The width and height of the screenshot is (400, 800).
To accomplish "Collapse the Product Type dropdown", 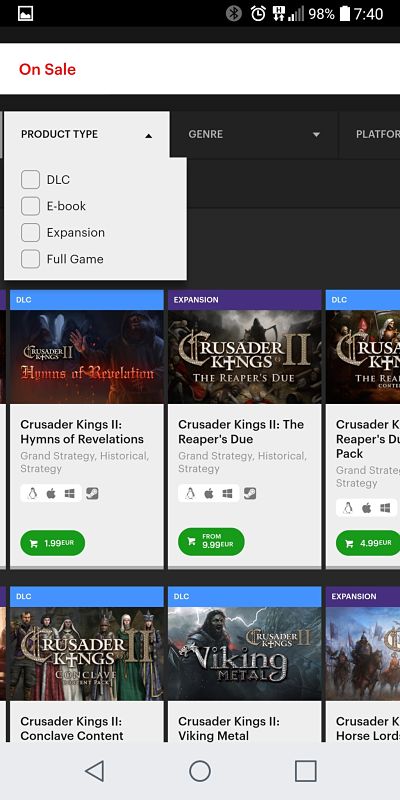I will click(x=87, y=134).
